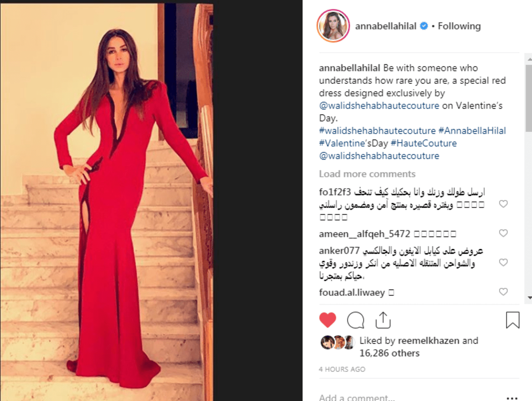Open the #AnnabellaHilal hashtag
This screenshot has width=532, height=401.
point(472,131)
